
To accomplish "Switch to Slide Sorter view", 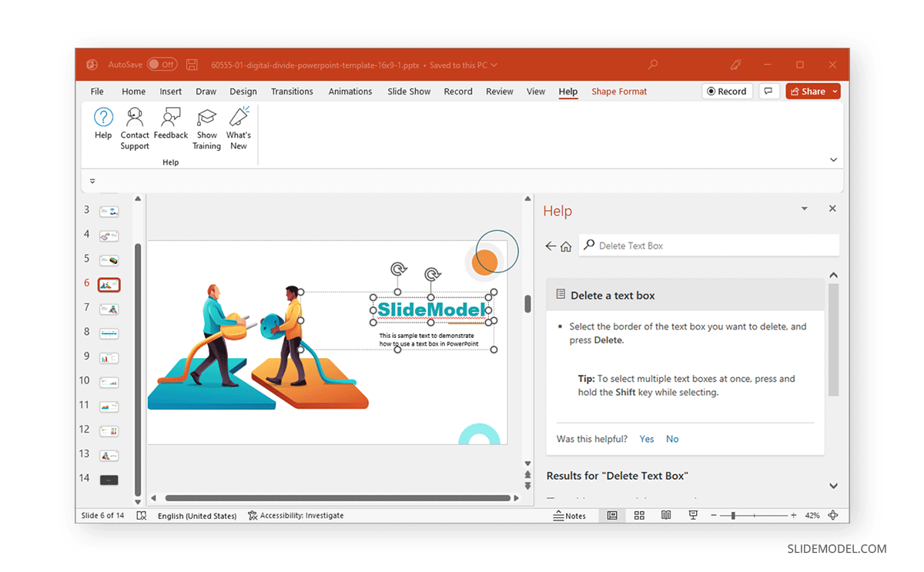I will pyautogui.click(x=639, y=515).
